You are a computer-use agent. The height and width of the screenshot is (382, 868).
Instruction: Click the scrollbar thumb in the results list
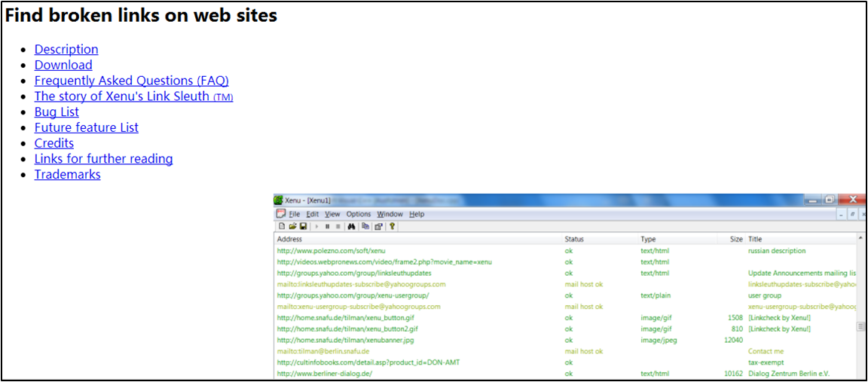(x=861, y=326)
